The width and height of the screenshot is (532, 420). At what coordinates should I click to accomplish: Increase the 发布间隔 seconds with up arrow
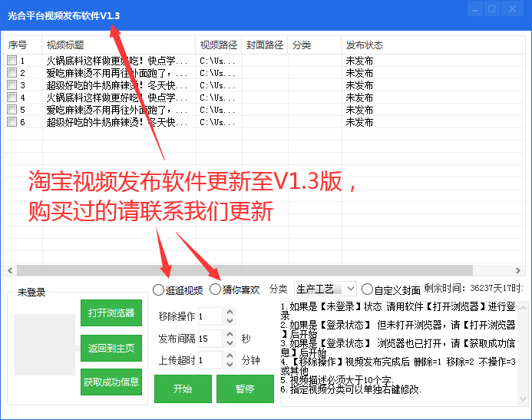pyautogui.click(x=230, y=334)
